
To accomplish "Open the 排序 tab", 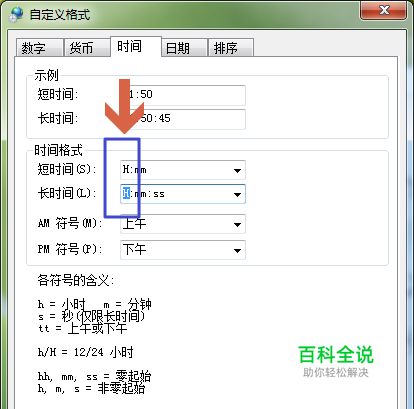I will [231, 48].
